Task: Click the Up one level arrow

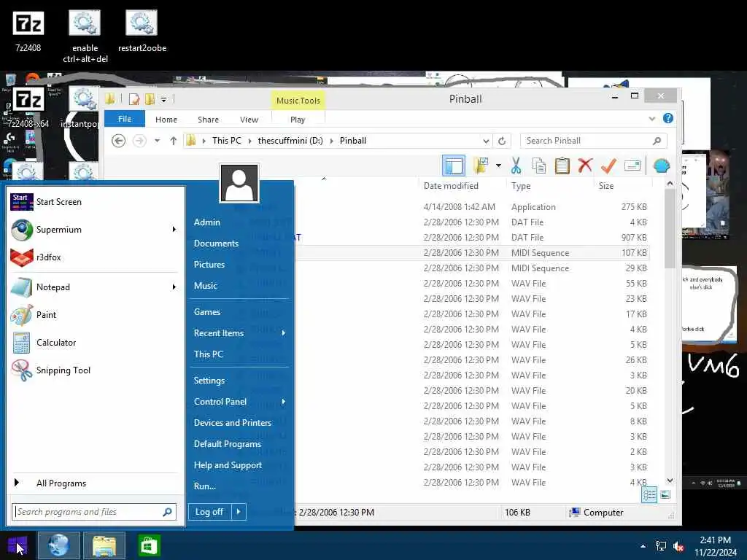Action: [x=174, y=141]
